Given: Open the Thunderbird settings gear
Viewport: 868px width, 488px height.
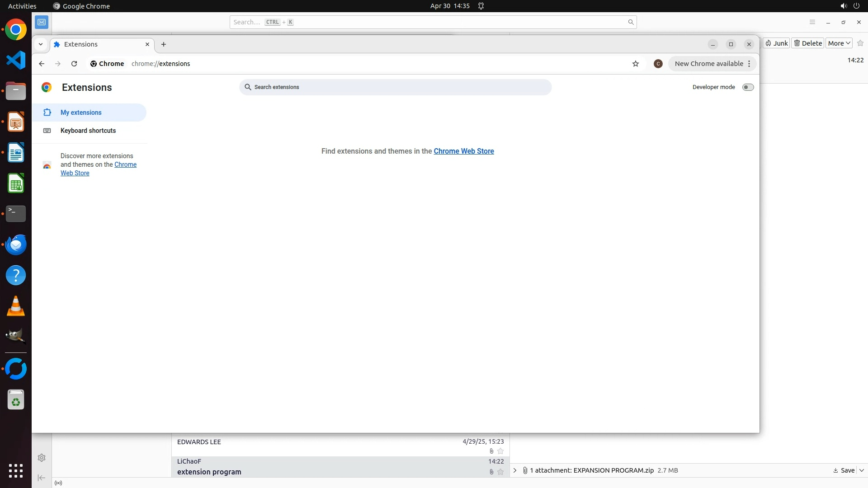Looking at the screenshot, I should [x=42, y=458].
